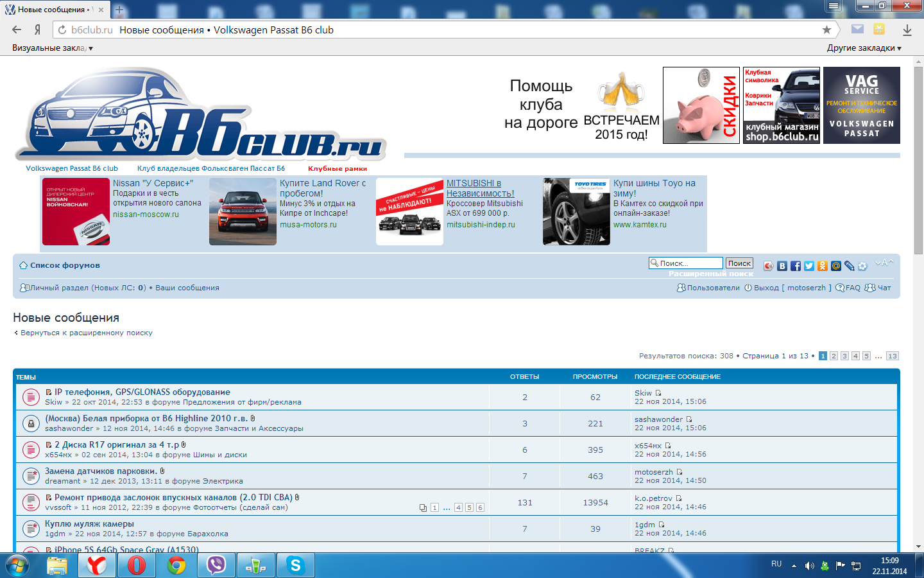This screenshot has width=924, height=578.
Task: Launch Skype from the taskbar
Action: point(295,565)
